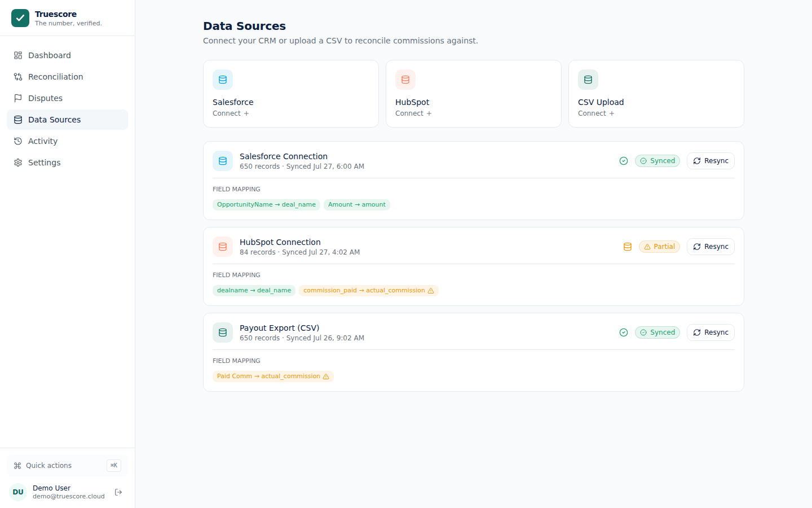Viewport: 812px width, 508px height.
Task: Select Paid Comm → actual_commission mapping chip
Action: 273,376
